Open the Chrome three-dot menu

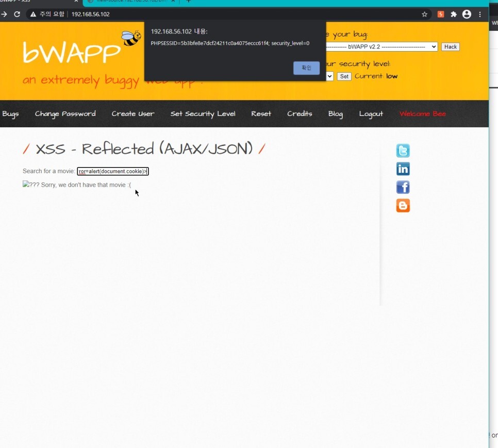point(480,14)
